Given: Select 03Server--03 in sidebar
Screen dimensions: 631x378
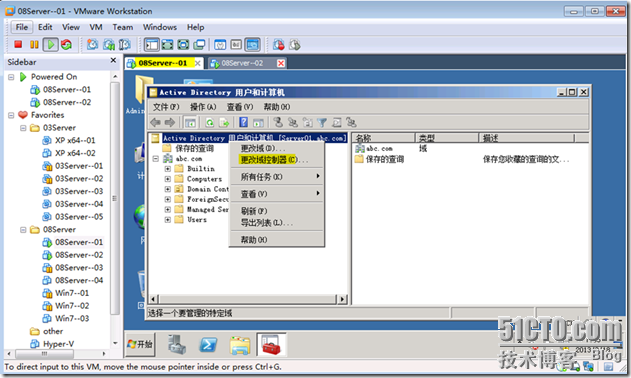Looking at the screenshot, I should pyautogui.click(x=79, y=192).
